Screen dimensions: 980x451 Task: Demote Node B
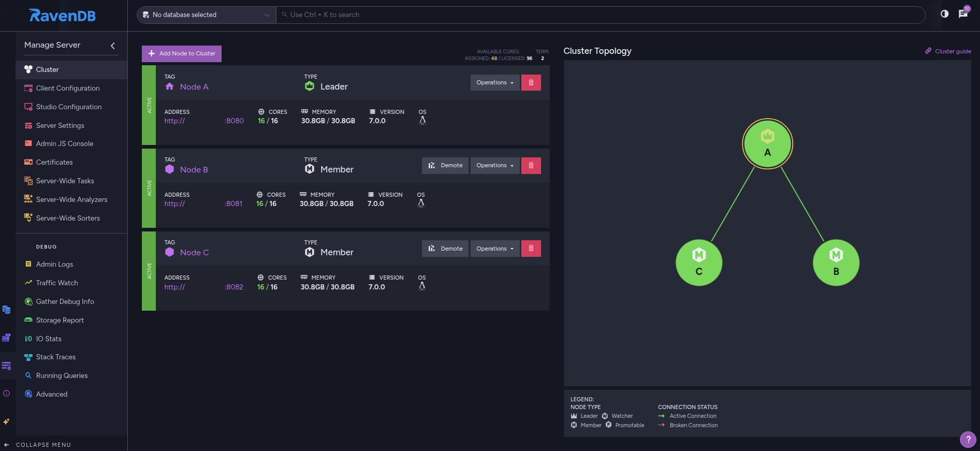[445, 165]
